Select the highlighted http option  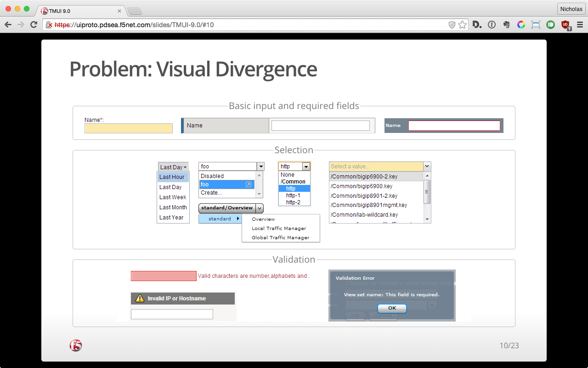tap(294, 189)
